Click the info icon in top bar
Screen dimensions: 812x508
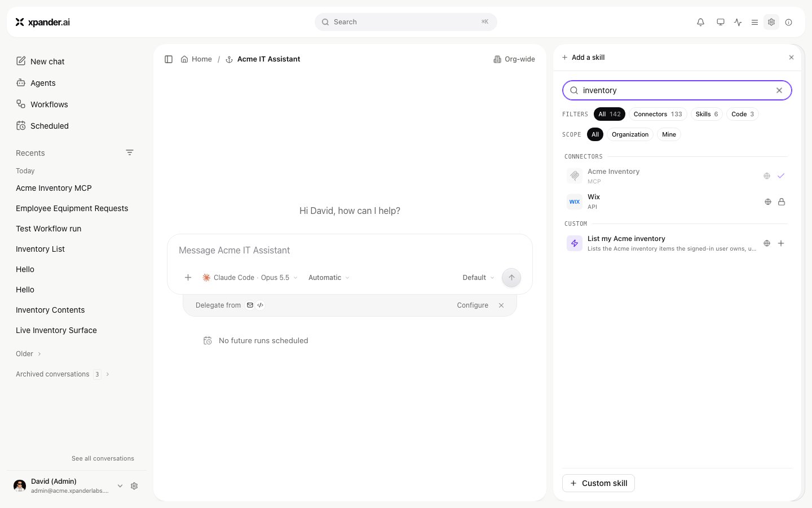(x=789, y=22)
